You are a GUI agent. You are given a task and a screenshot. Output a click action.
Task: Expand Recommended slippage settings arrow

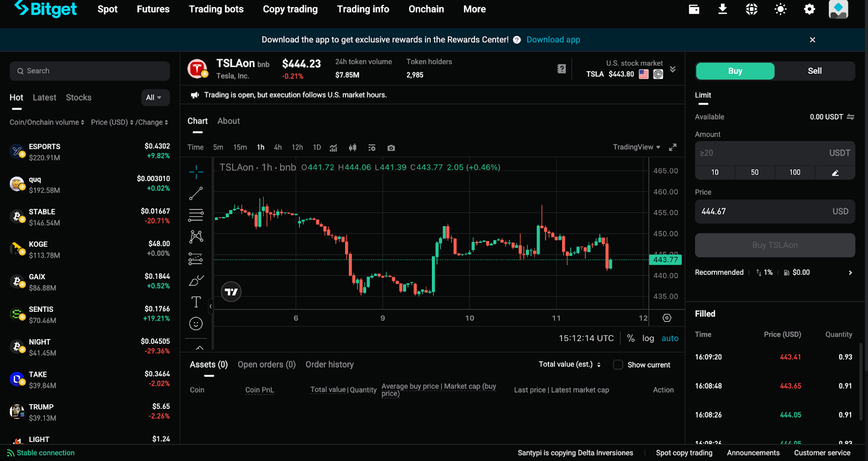pos(850,273)
